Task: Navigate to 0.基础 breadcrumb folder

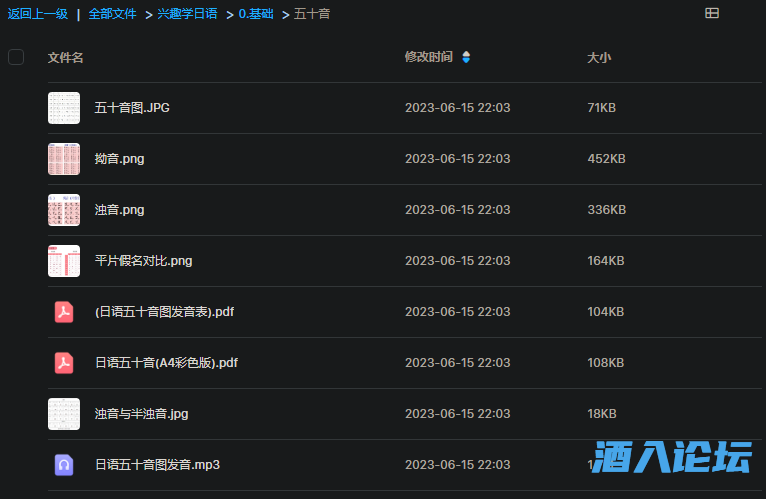Action: click(x=256, y=14)
